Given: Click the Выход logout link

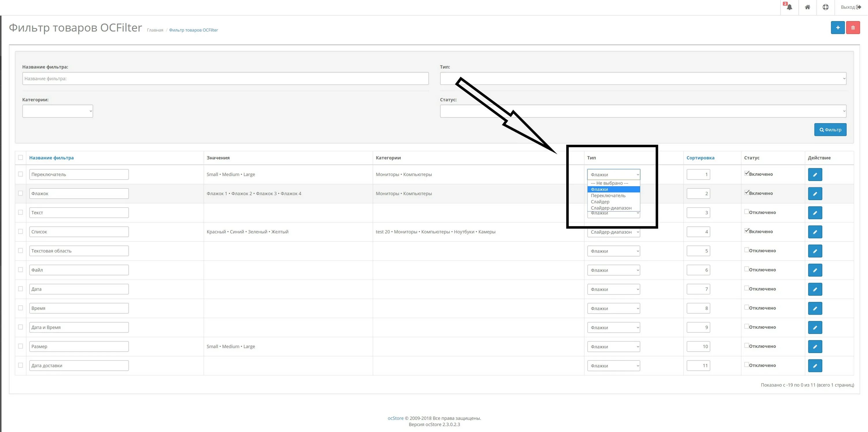Looking at the screenshot, I should coord(850,7).
